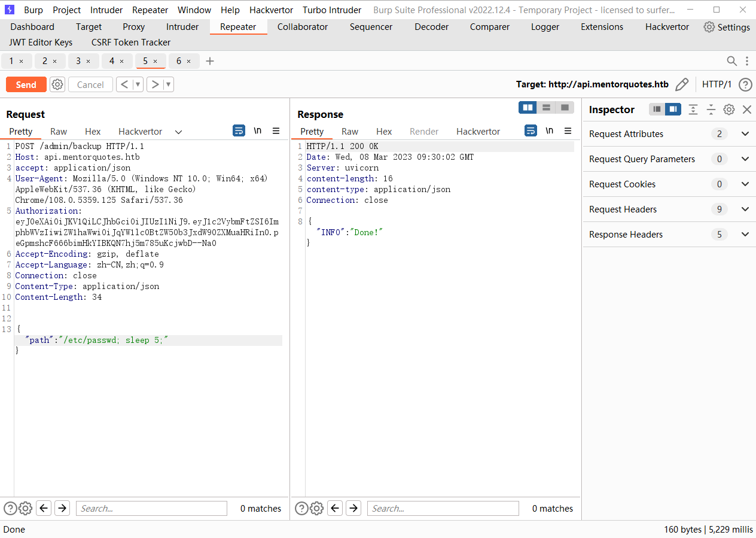The width and height of the screenshot is (756, 538).
Task: Open the JWT Editor Keys tab
Action: [41, 42]
